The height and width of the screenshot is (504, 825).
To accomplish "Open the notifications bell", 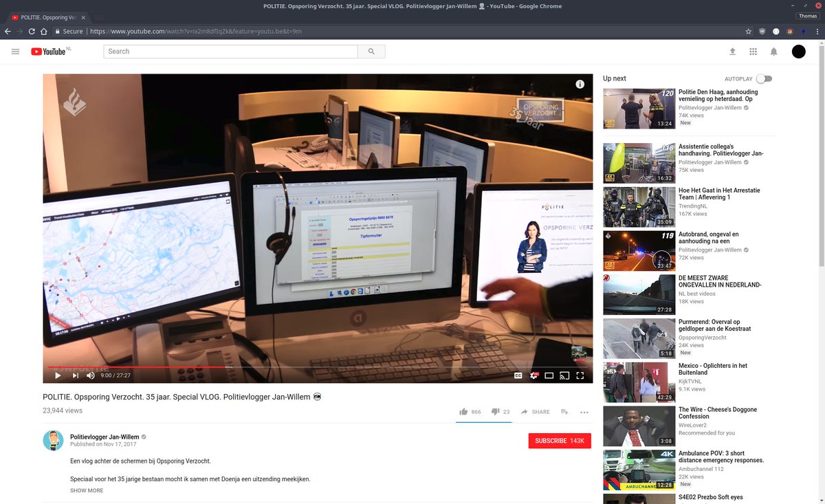I will (773, 52).
